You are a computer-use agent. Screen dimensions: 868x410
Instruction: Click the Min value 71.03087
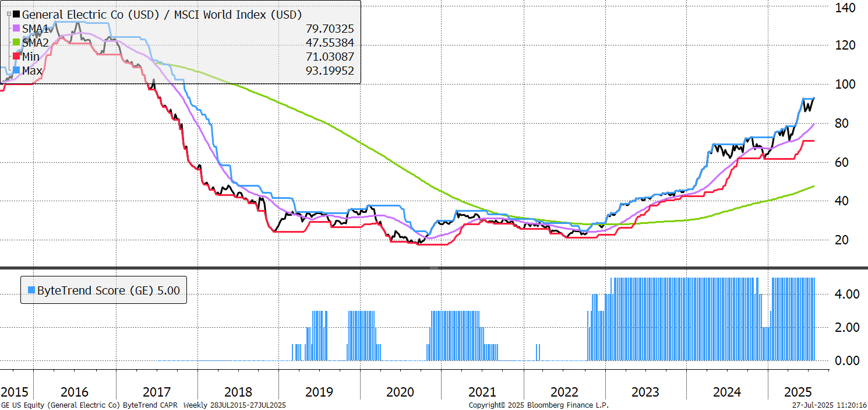pyautogui.click(x=330, y=57)
